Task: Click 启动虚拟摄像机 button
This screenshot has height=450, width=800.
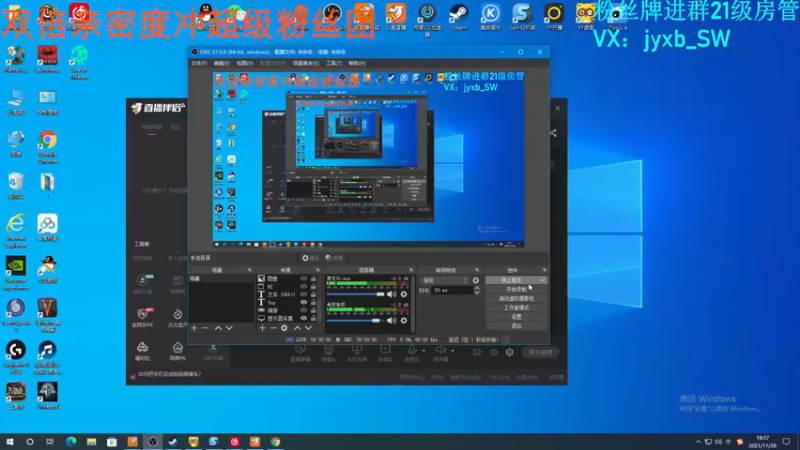Action: [516, 298]
